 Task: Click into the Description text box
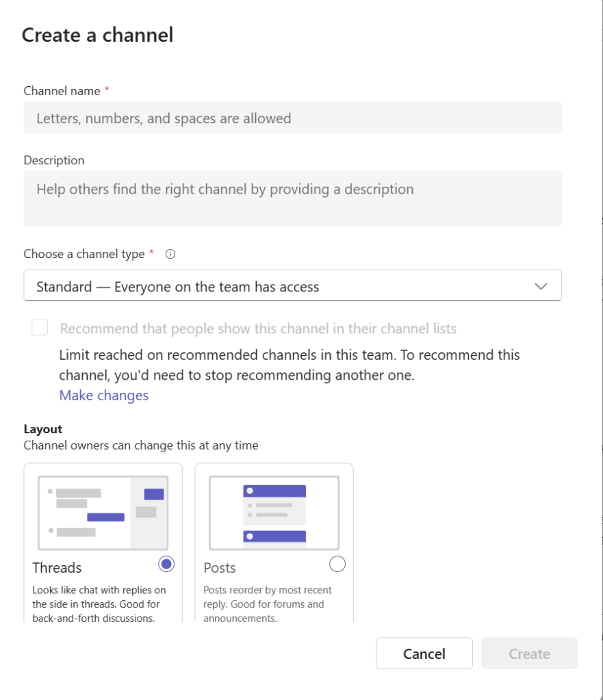coord(292,198)
